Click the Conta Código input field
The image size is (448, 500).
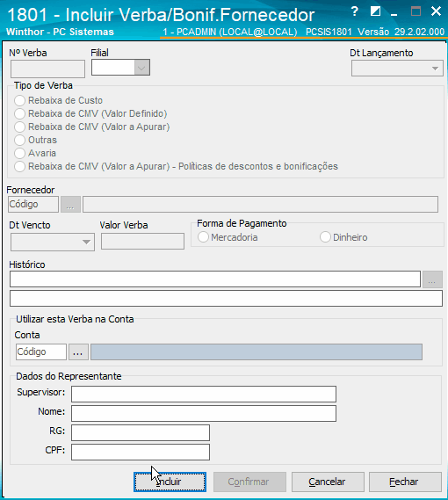pyautogui.click(x=41, y=352)
